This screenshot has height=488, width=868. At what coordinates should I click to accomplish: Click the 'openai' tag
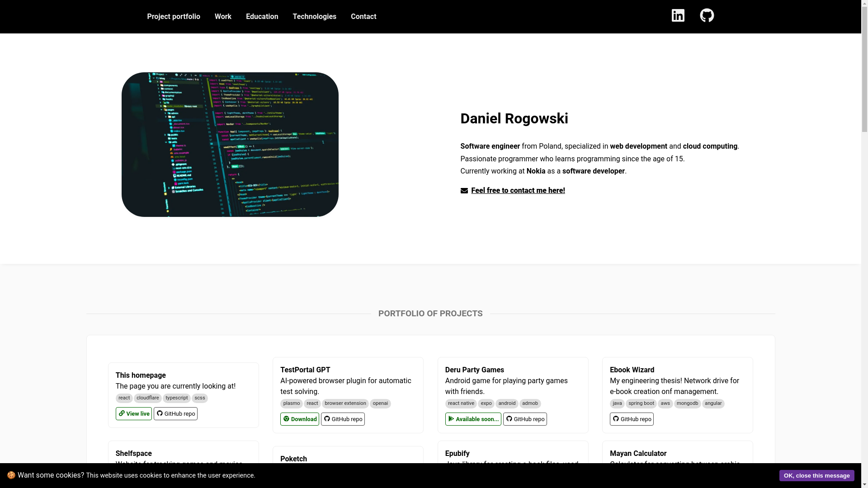(x=380, y=404)
